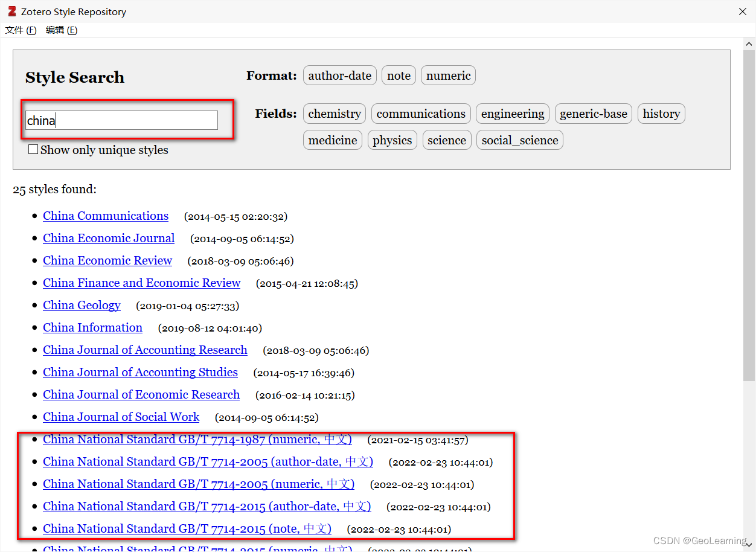
Task: Select the chemistry field filter
Action: (335, 114)
